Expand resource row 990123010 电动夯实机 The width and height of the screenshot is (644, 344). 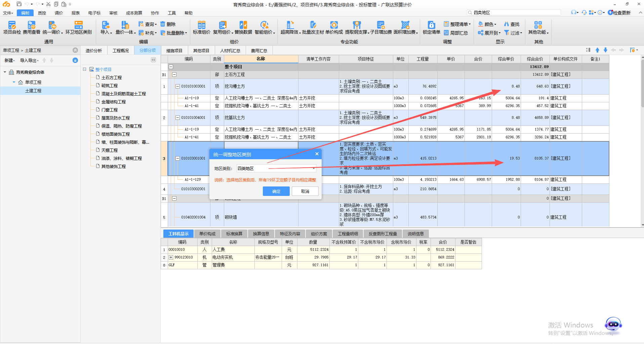click(171, 257)
